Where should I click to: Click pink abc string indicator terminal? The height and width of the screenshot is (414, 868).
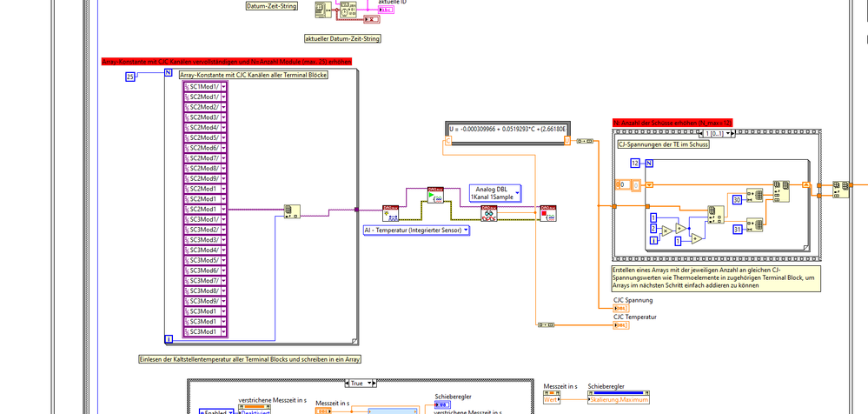385,9
